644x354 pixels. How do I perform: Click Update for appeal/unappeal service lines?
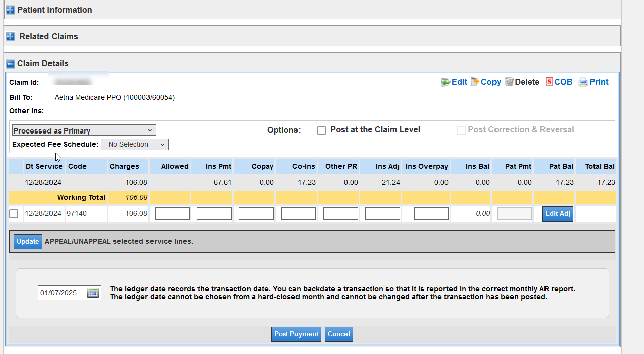click(x=28, y=242)
